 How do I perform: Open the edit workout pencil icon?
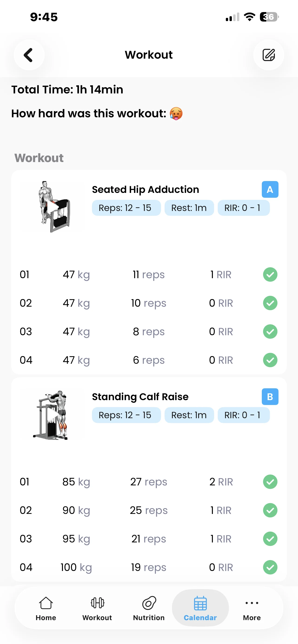(x=269, y=55)
